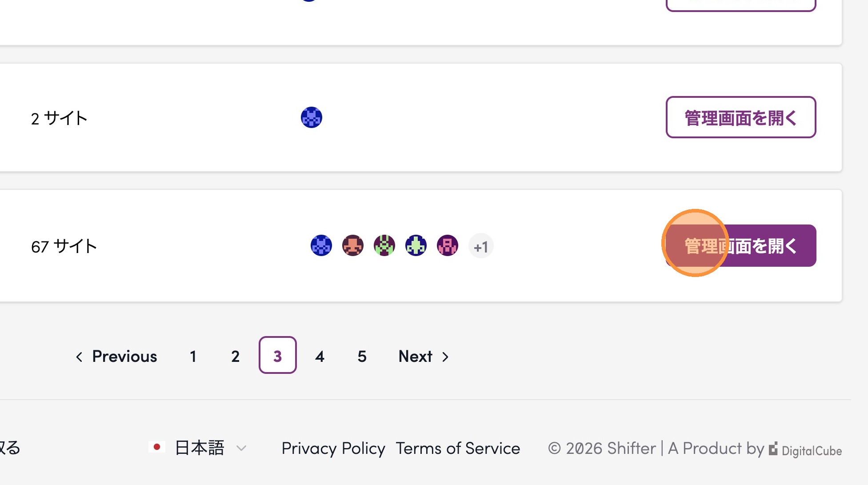The height and width of the screenshot is (485, 868).
Task: Go to Next page
Action: 424,356
